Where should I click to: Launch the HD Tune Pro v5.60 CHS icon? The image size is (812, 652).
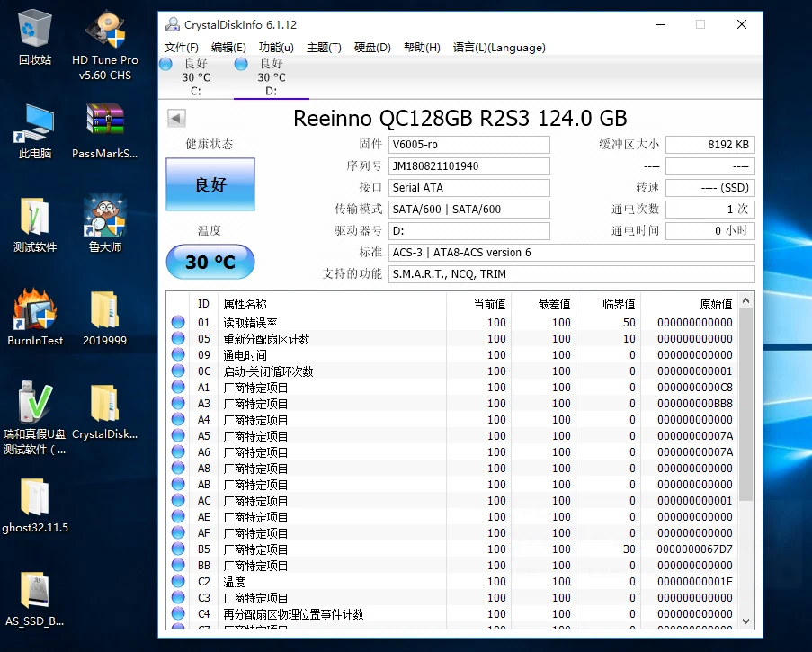(105, 45)
